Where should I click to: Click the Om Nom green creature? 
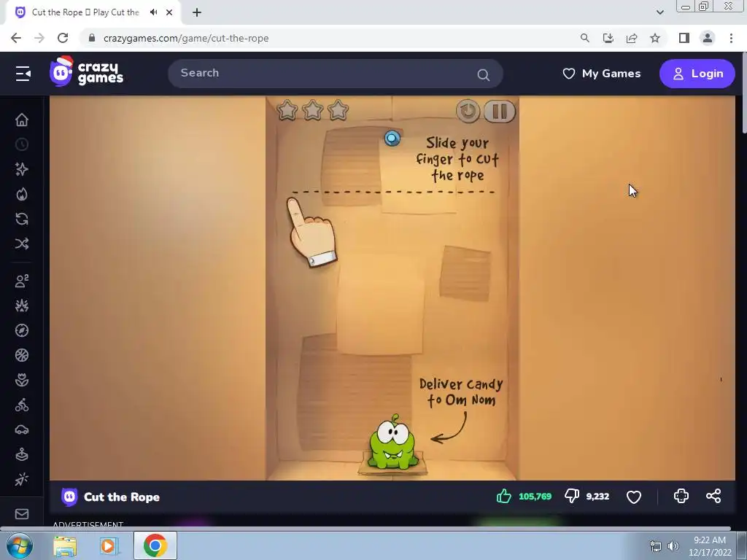392,442
